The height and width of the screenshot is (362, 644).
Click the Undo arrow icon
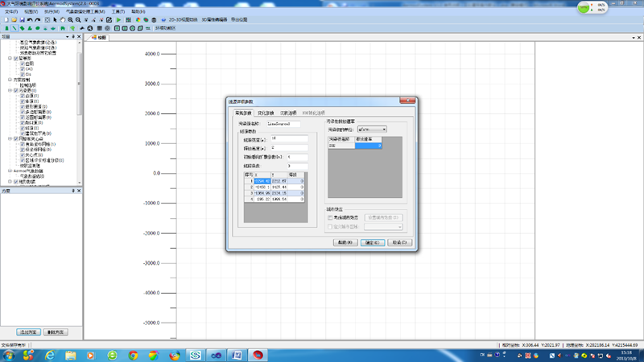[30, 20]
